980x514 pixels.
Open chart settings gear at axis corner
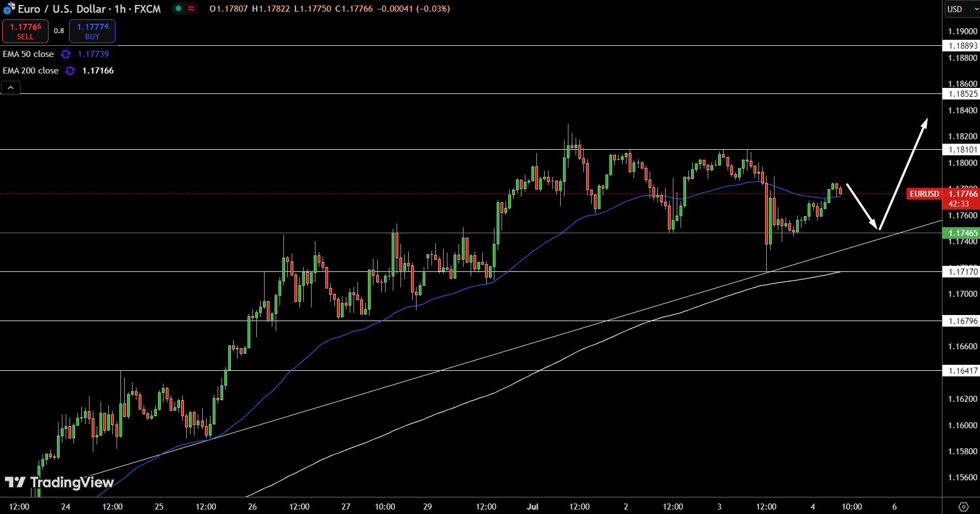963,506
